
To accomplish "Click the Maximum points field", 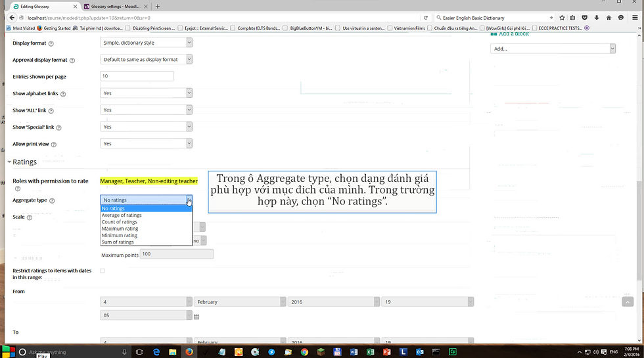I will (x=177, y=254).
